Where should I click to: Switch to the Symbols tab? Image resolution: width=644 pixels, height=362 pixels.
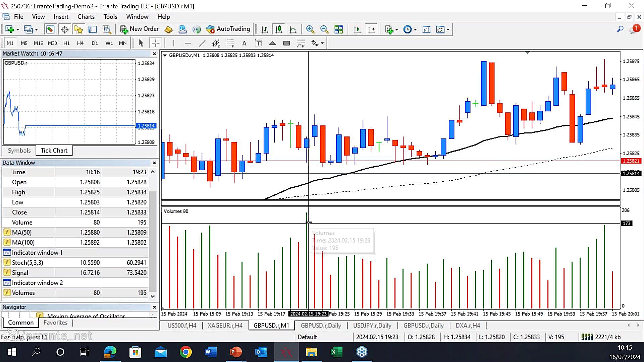coord(19,151)
